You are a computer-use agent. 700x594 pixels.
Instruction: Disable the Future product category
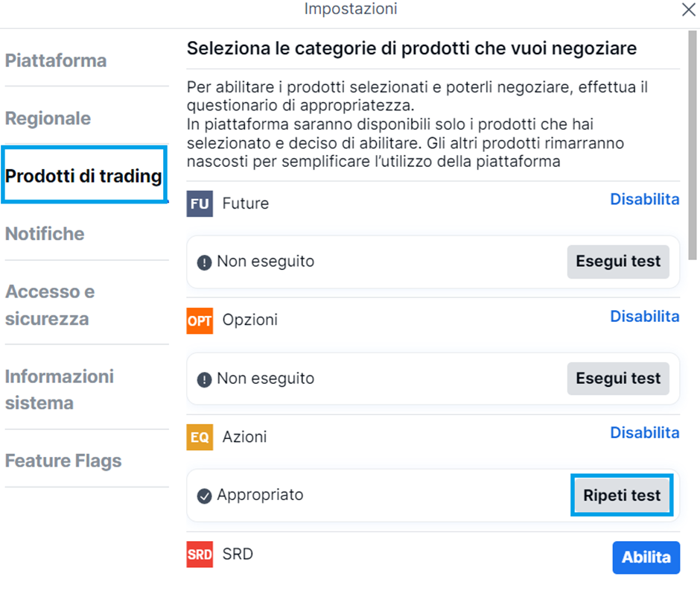click(x=645, y=199)
